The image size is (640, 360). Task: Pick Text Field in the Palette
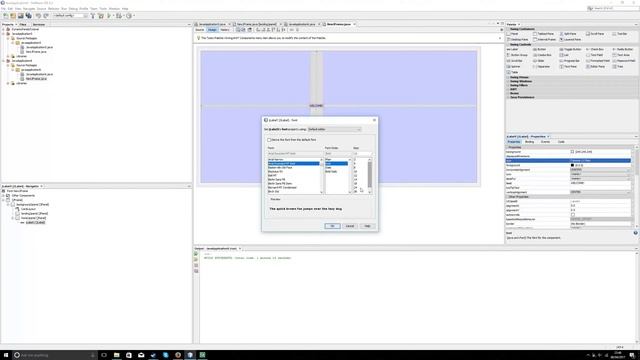coord(594,55)
